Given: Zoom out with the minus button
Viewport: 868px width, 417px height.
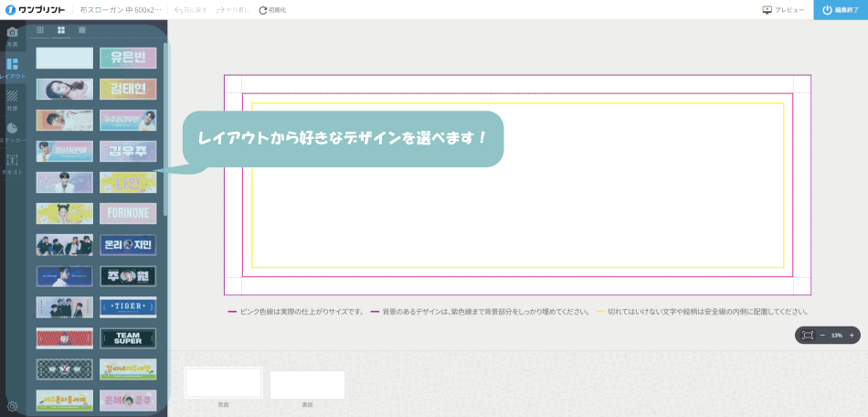Looking at the screenshot, I should pos(822,336).
